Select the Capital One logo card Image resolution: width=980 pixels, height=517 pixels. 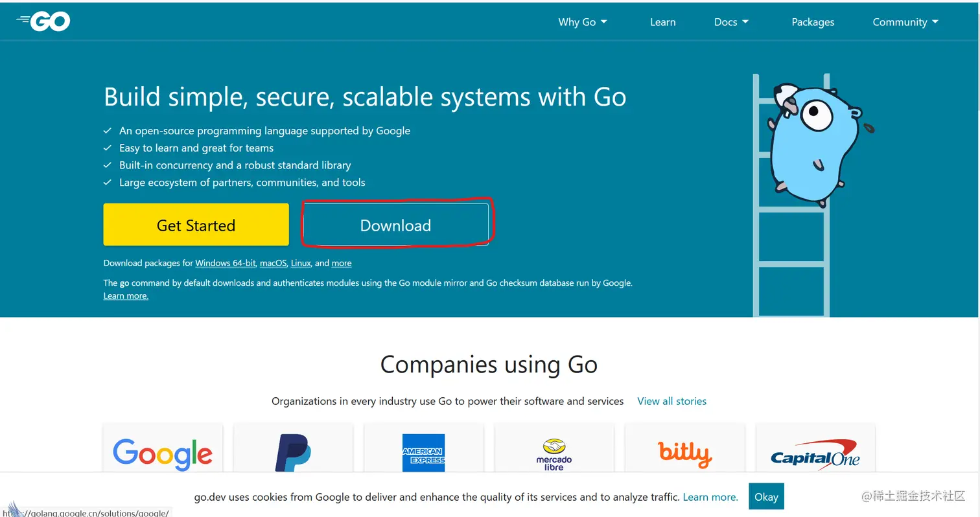click(815, 448)
